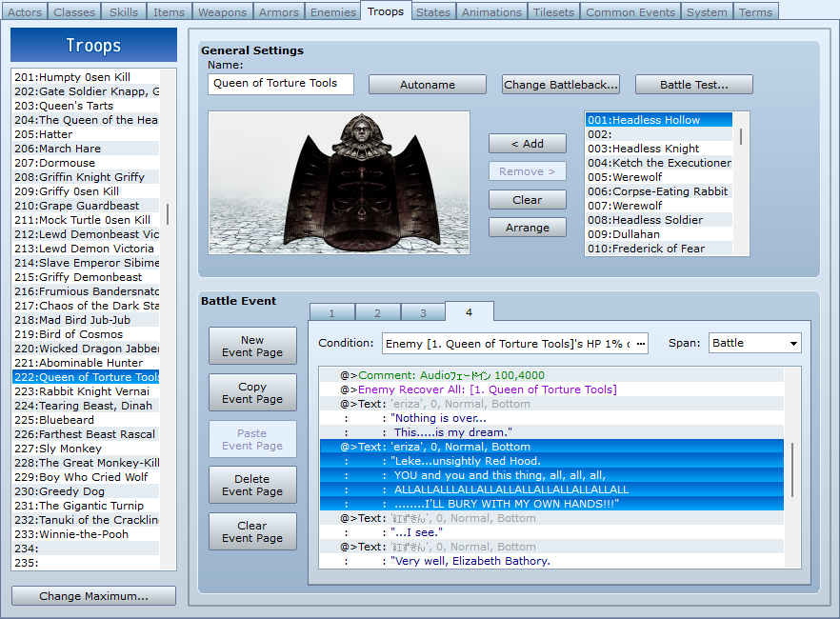This screenshot has height=619, width=840.
Task: Go to the Items tab
Action: tap(169, 11)
